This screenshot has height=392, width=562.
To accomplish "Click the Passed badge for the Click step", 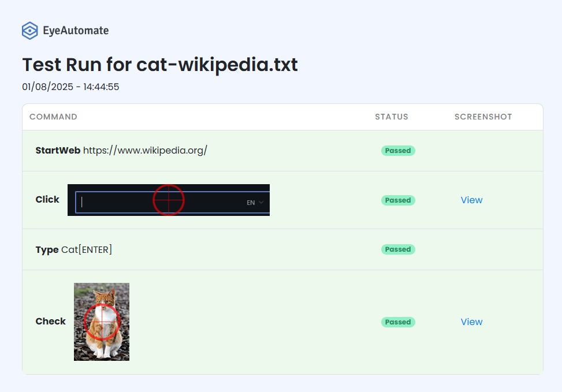I will pyautogui.click(x=398, y=200).
